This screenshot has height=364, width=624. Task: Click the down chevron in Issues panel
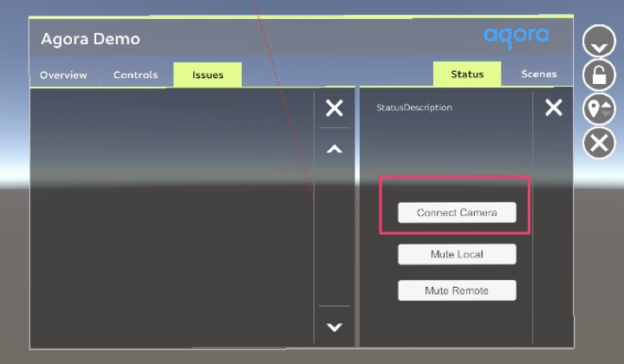coord(335,327)
